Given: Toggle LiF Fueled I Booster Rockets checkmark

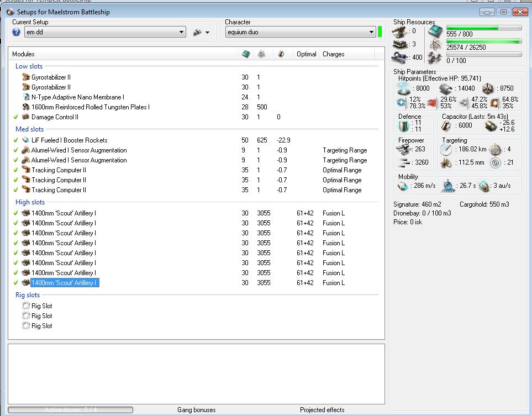Looking at the screenshot, I should tap(15, 140).
